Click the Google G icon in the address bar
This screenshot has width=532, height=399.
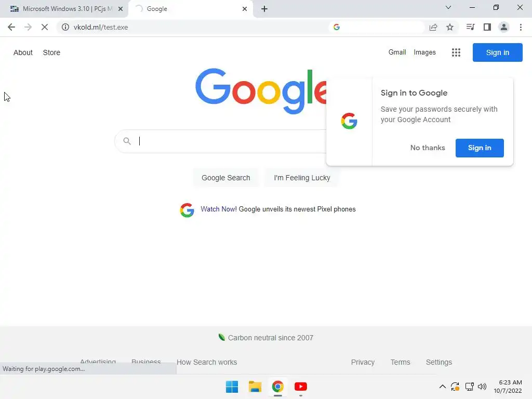point(337,27)
